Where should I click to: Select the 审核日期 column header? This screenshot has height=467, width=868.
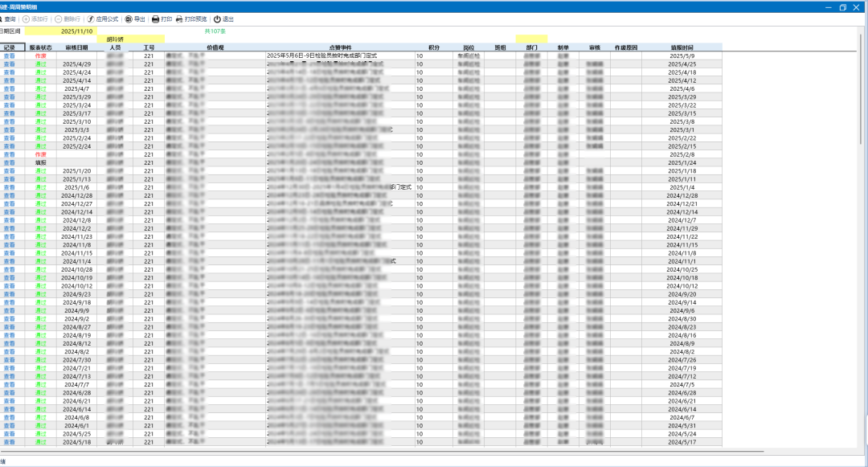(x=76, y=47)
